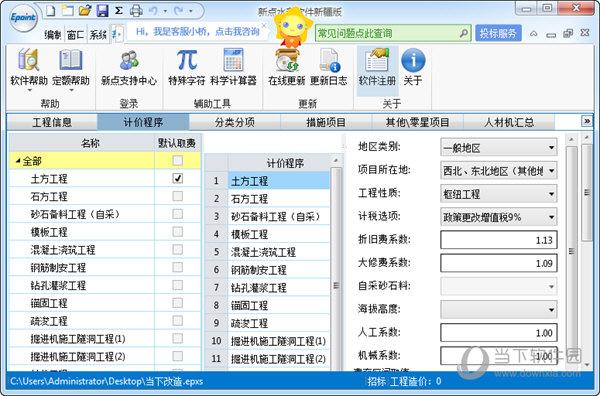600x396 pixels.
Task: Switch to the 分类分项 tab
Action: pos(235,122)
